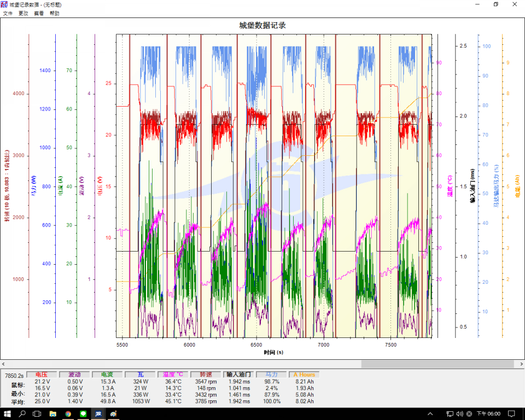Viewport: 525px width, 420px height.
Task: Open the 更改 menu
Action: coord(23,13)
